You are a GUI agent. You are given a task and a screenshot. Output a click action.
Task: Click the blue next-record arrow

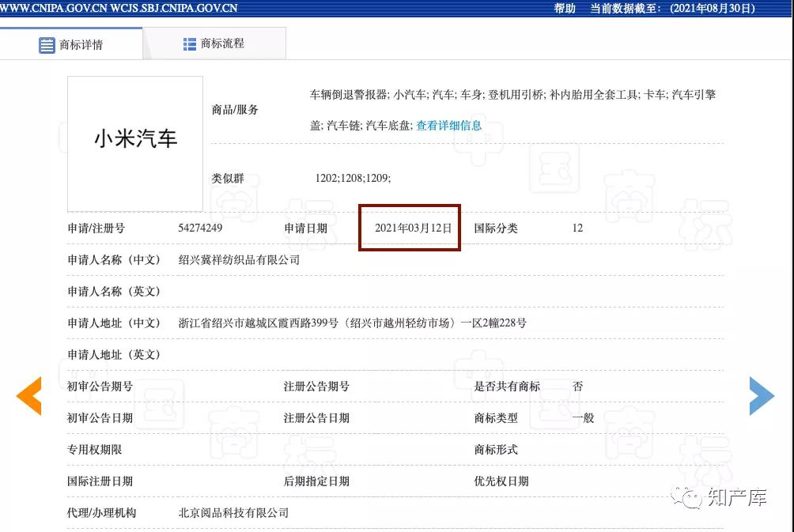click(761, 395)
